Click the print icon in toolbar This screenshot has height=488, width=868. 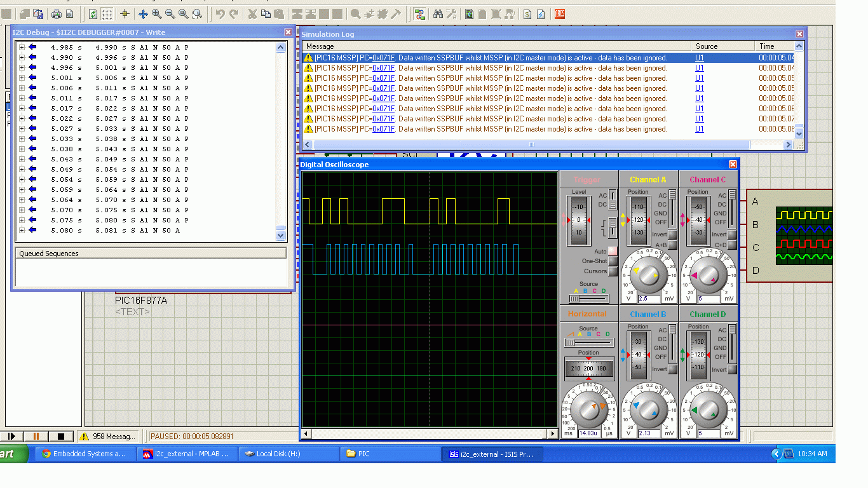(x=57, y=14)
